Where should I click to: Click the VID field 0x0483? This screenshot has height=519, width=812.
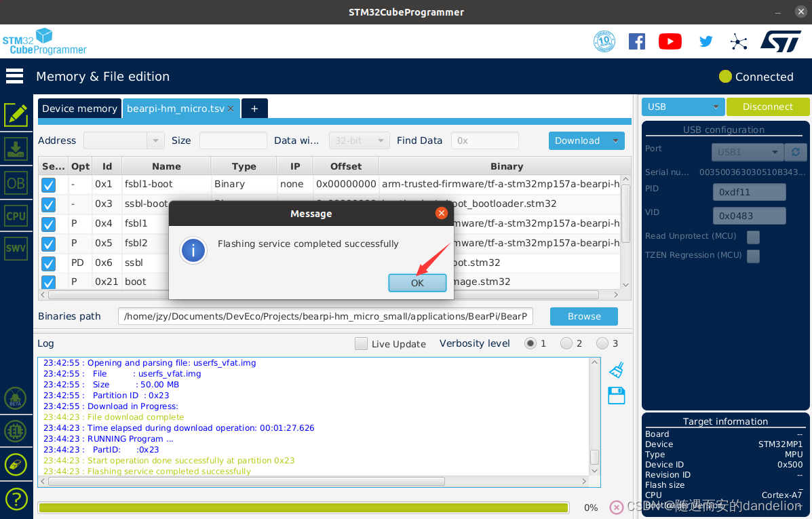750,216
